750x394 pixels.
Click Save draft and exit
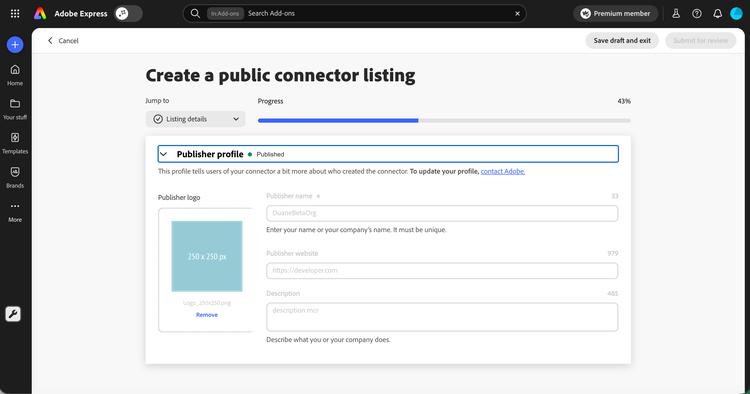[622, 41]
